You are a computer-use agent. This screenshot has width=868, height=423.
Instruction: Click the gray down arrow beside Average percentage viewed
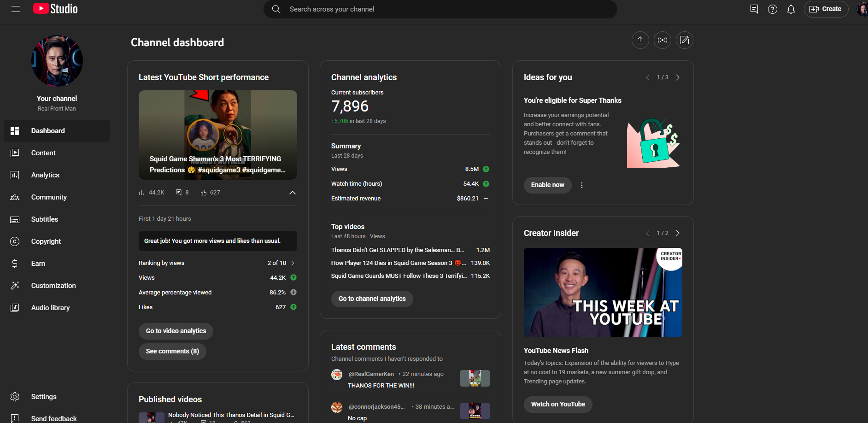293,293
